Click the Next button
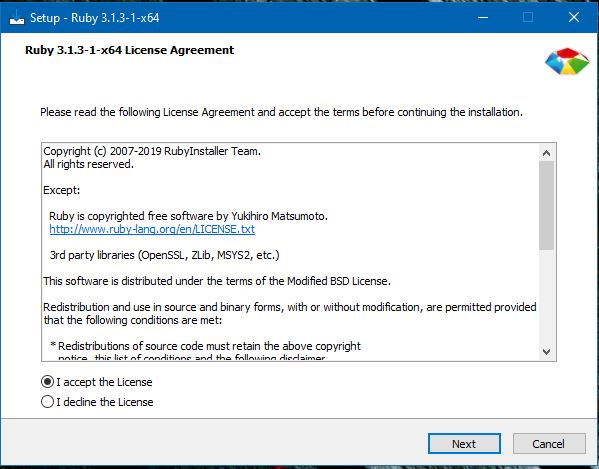The image size is (599, 469). coord(464,443)
